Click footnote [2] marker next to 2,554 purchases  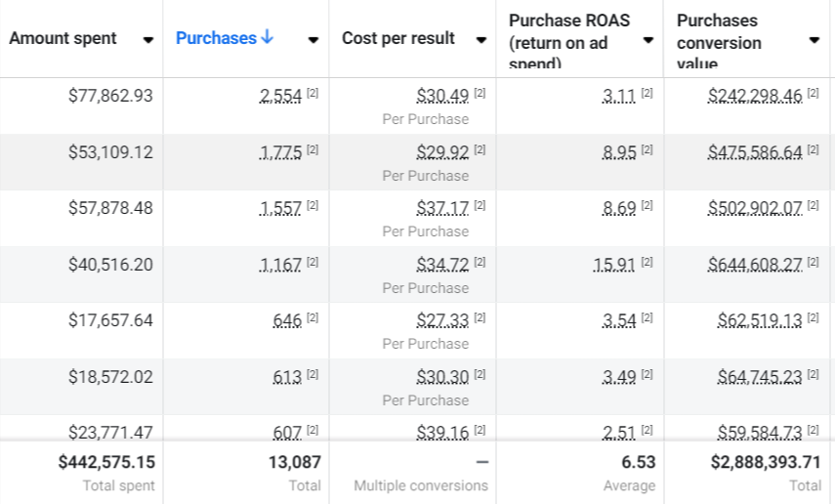tap(313, 94)
